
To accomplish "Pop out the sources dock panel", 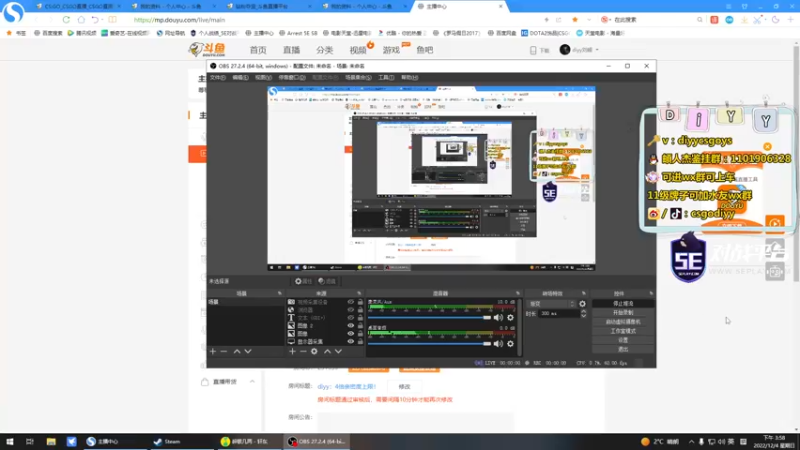I will pos(359,293).
